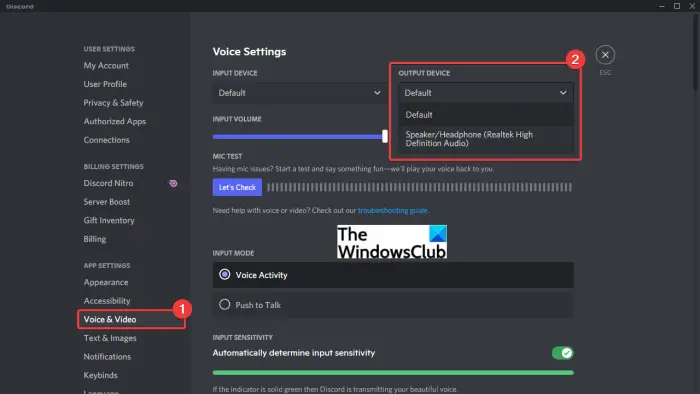Open Text & Images settings

pos(110,338)
